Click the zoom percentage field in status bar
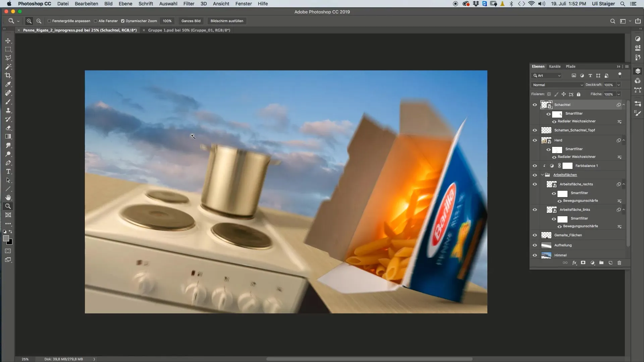Screen dimensions: 644x362 25,359
